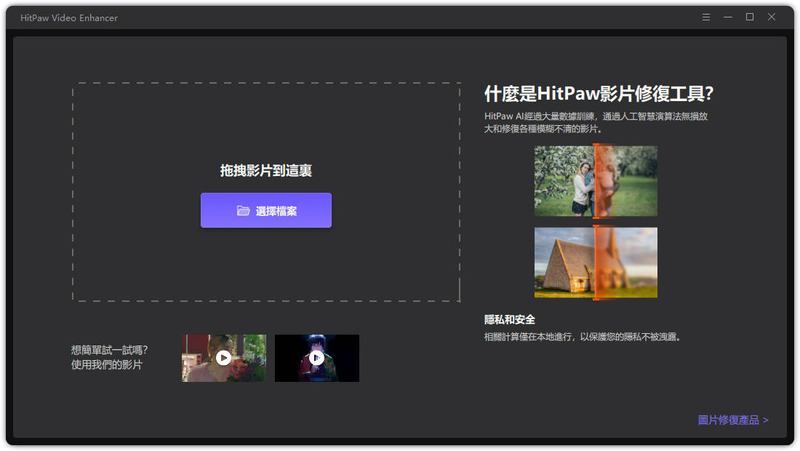Open the hamburger menu in title bar
Image resolution: width=800 pixels, height=451 pixels.
[x=706, y=17]
